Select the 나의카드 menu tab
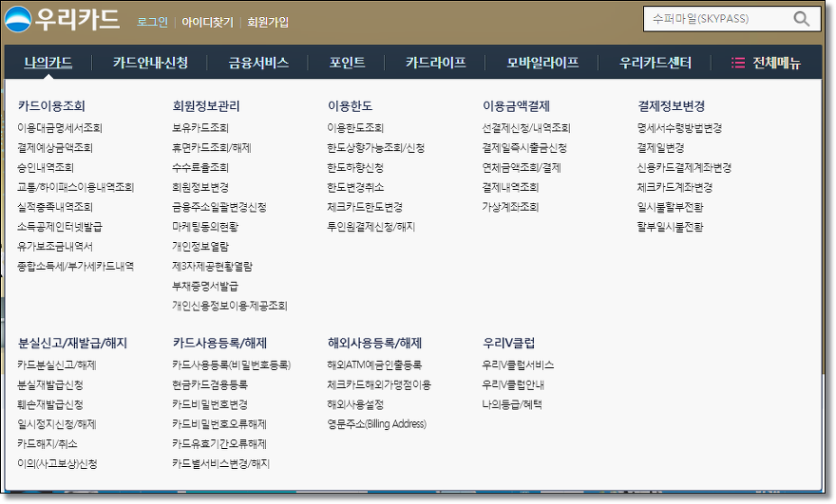Image resolution: width=836 pixels, height=504 pixels. [48, 63]
